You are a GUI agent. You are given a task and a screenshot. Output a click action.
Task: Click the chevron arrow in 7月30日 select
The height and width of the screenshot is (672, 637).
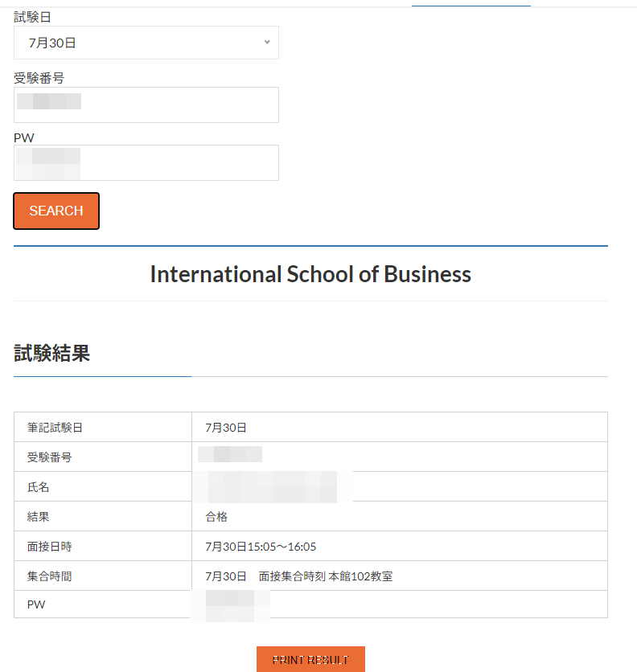[x=267, y=43]
